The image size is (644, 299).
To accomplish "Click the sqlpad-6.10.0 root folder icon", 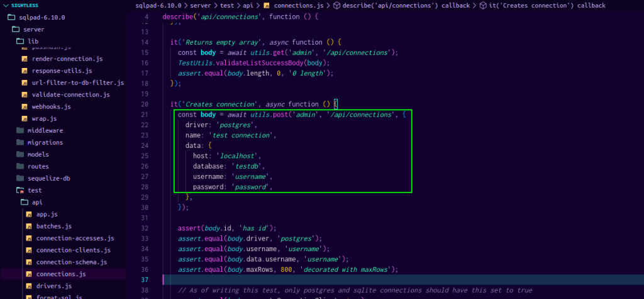I will click(11, 17).
